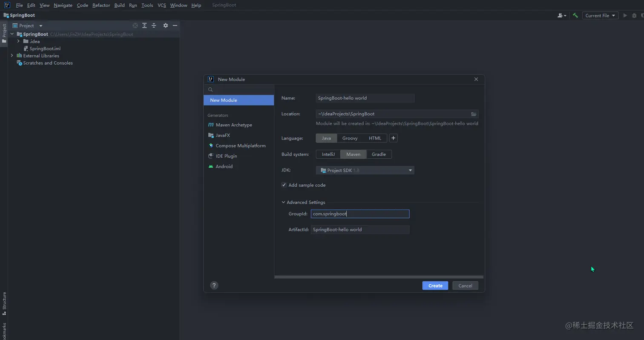
Task: Click Select Opened File target icon
Action: tap(135, 26)
